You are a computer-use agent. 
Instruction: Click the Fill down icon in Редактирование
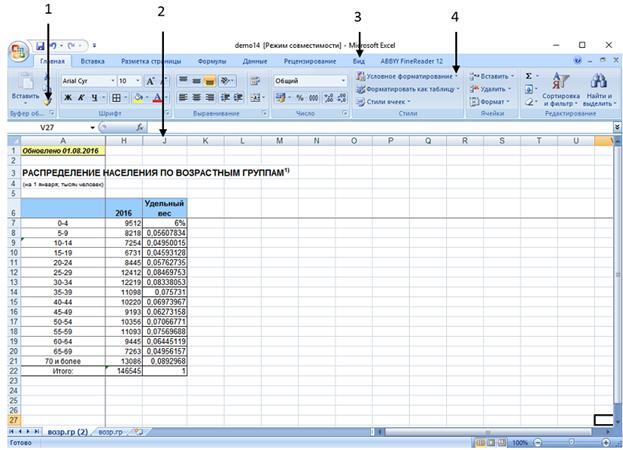coord(529,89)
